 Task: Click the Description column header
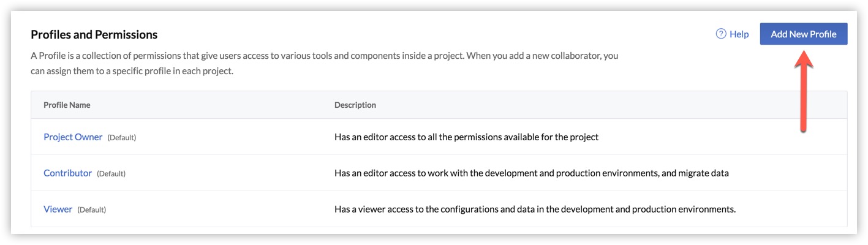point(355,105)
